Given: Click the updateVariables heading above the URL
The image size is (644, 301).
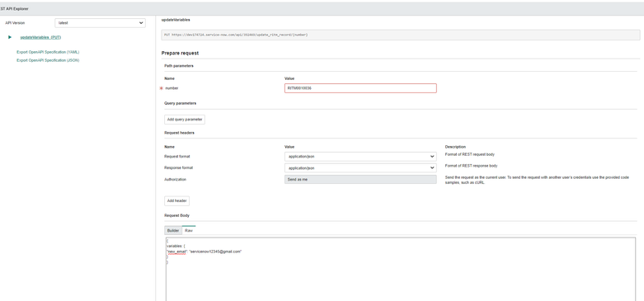Looking at the screenshot, I should point(176,20).
